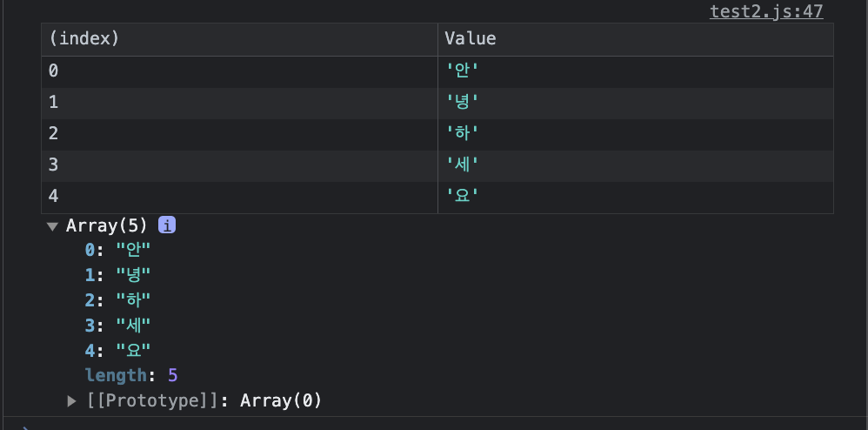
Task: Collapse the Array(5) disclosure triangle
Action: [52, 226]
